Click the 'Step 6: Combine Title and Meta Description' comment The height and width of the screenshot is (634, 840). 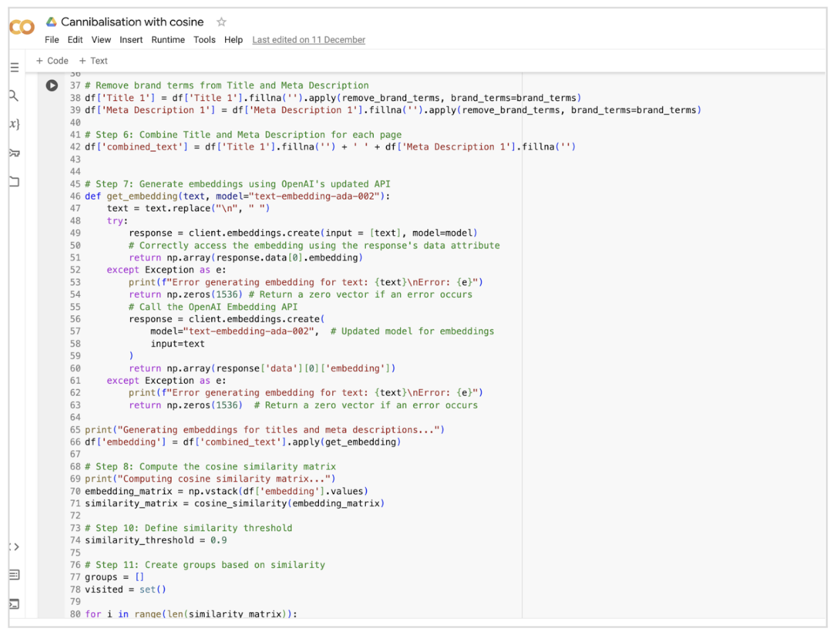point(243,135)
